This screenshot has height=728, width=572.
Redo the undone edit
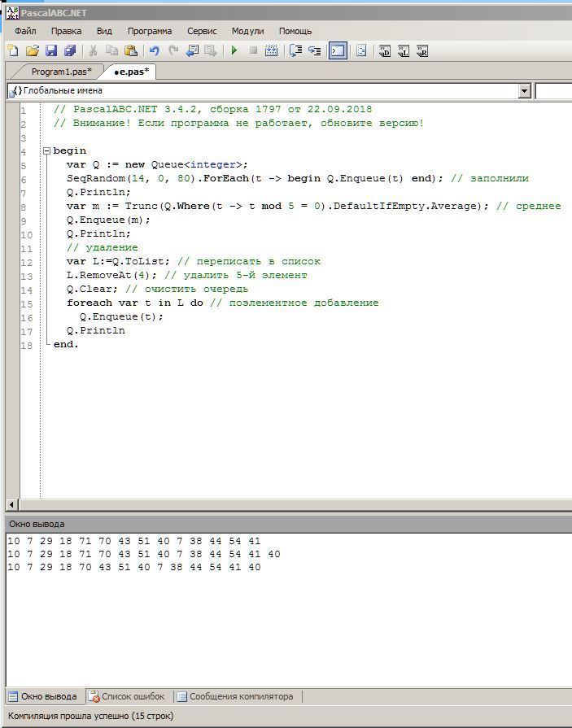[173, 50]
